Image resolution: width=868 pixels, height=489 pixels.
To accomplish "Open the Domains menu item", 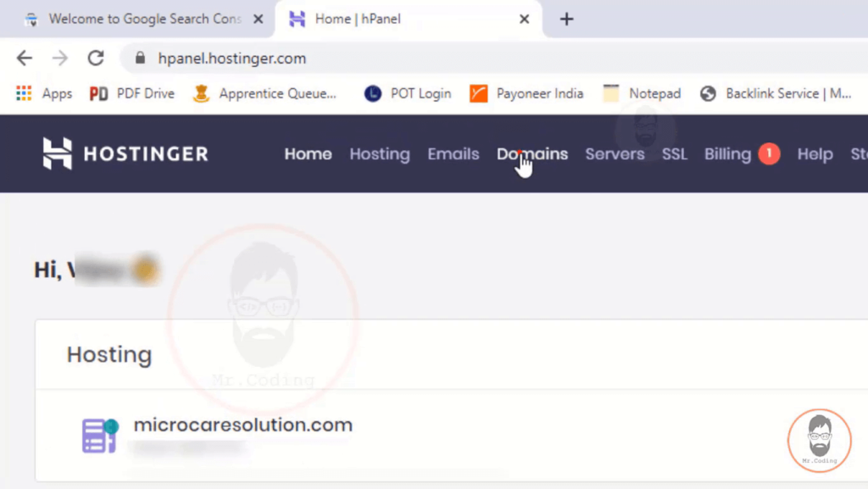I will [532, 153].
